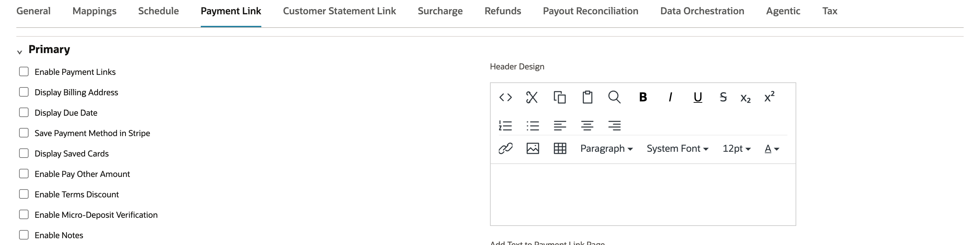This screenshot has height=245, width=980.
Task: Align text right
Action: tap(615, 126)
